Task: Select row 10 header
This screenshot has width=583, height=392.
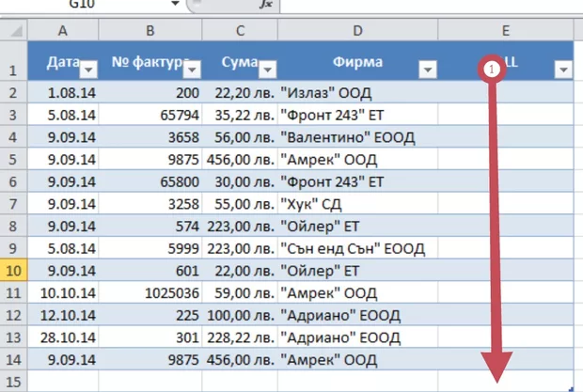Action: (x=13, y=271)
